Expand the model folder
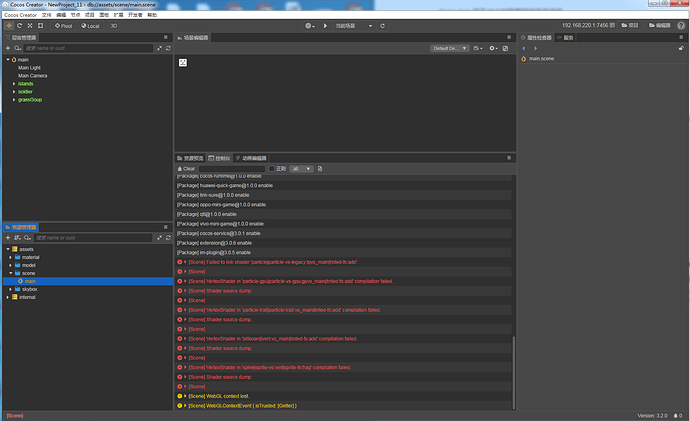690x421 pixels. (x=11, y=265)
